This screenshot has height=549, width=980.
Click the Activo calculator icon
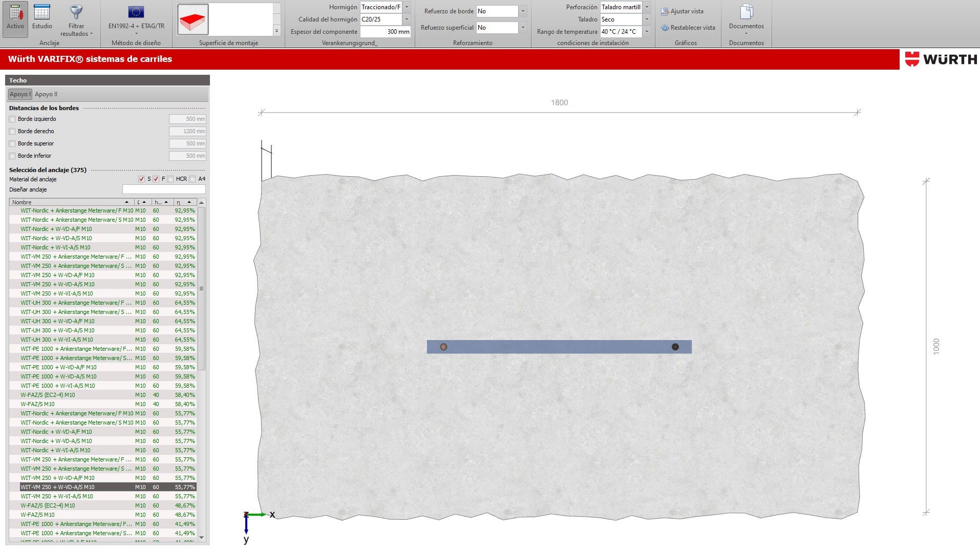(15, 12)
